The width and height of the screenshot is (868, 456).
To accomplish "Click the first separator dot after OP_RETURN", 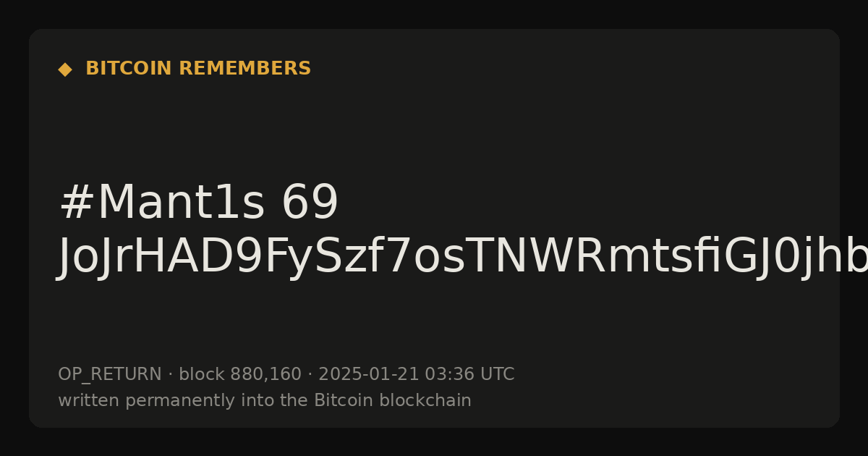I will [x=170, y=375].
